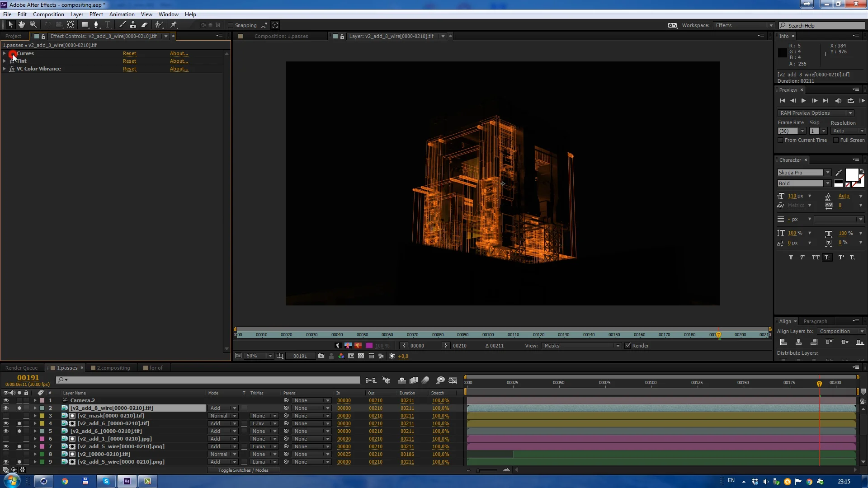Click the region of interest icon
This screenshot has height=488, width=868.
pyautogui.click(x=351, y=356)
